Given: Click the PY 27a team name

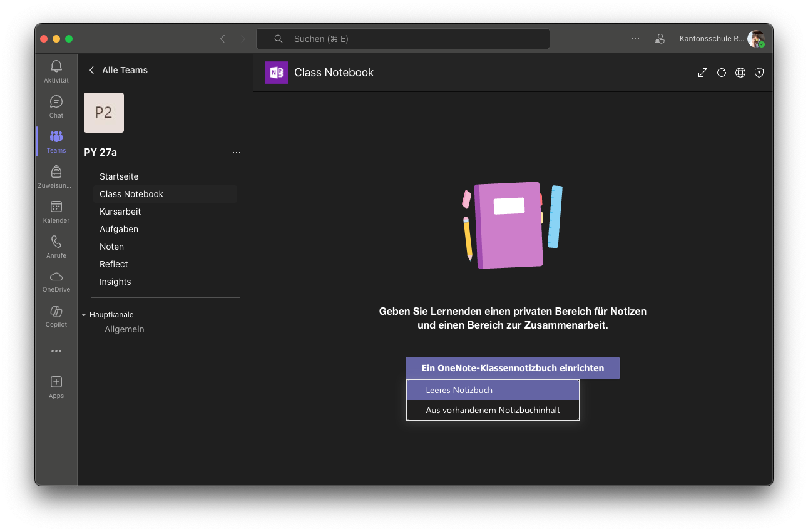Looking at the screenshot, I should [101, 152].
